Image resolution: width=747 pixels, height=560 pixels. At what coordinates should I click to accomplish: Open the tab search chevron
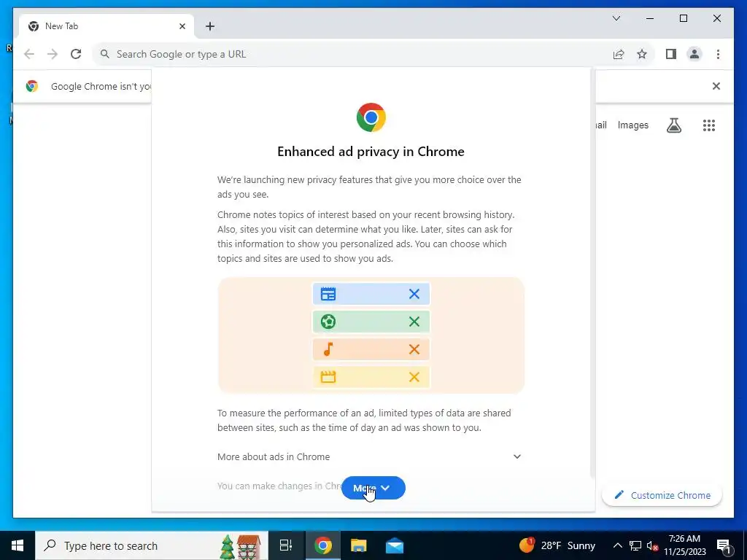coord(616,18)
